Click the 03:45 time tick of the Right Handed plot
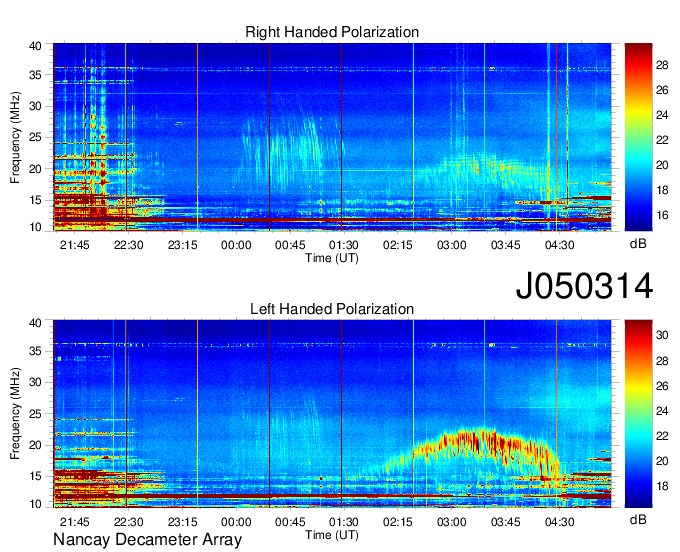The width and height of the screenshot is (680, 552). click(505, 245)
